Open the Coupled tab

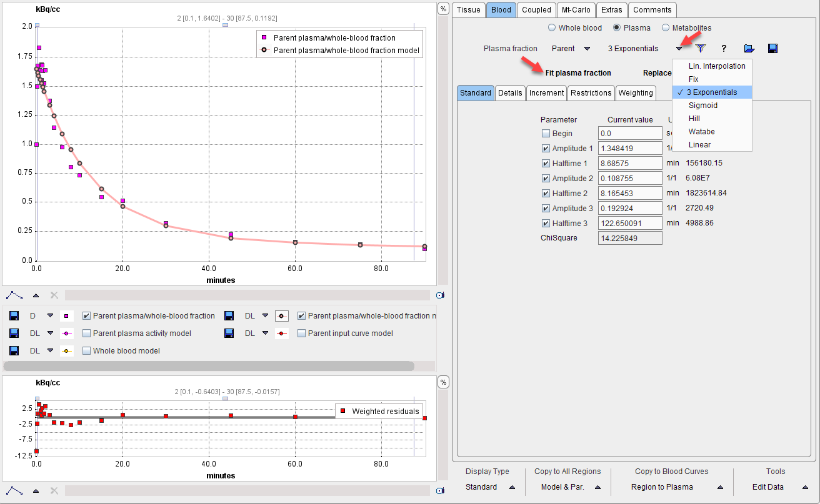click(536, 10)
